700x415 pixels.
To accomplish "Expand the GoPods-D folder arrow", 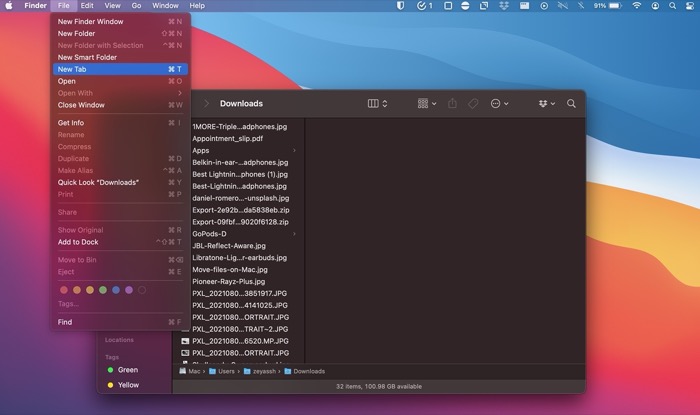I will click(293, 234).
